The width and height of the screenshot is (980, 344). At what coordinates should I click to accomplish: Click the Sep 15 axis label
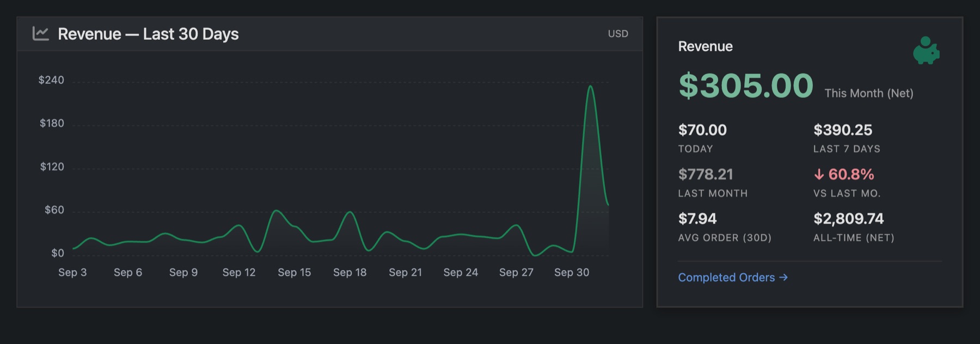[x=295, y=272]
